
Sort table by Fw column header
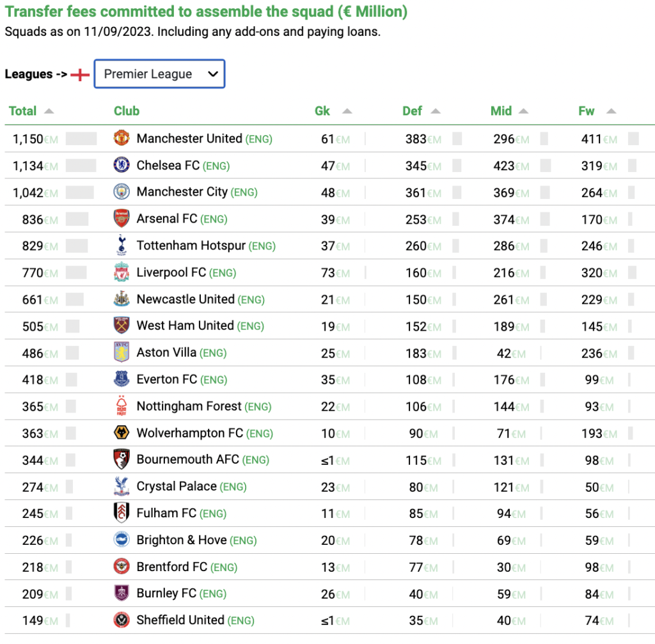coord(586,111)
